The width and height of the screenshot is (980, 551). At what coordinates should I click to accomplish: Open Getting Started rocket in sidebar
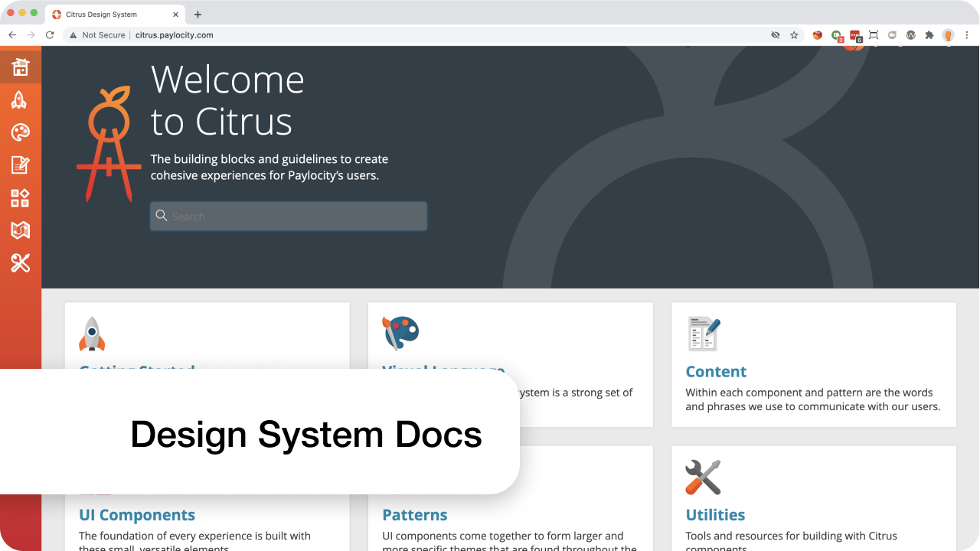tap(20, 100)
